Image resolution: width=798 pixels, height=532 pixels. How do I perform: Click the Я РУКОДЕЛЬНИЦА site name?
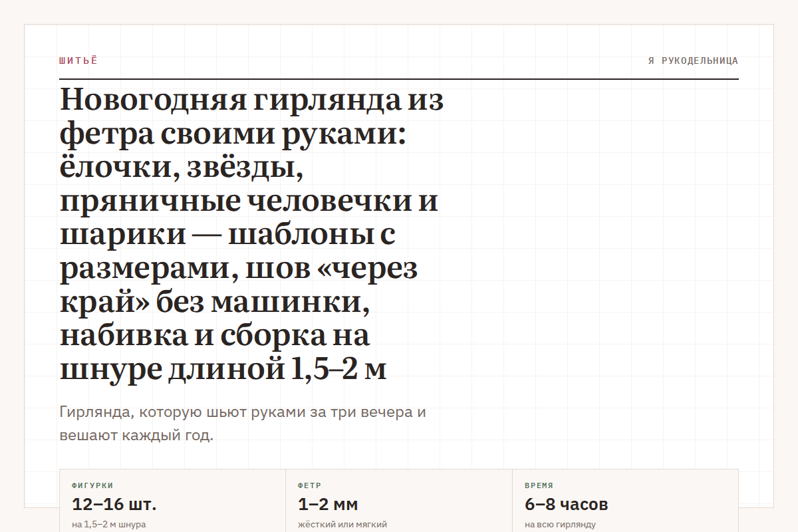click(693, 61)
